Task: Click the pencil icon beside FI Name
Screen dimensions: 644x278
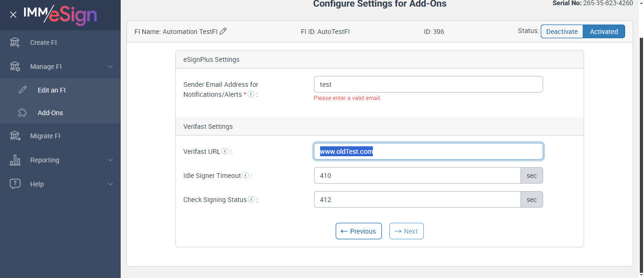Action: tap(223, 32)
